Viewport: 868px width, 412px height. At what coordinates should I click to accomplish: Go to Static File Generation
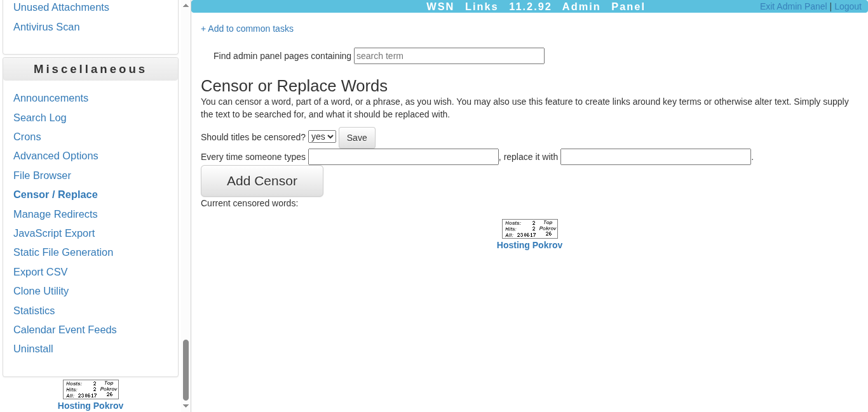coord(63,252)
